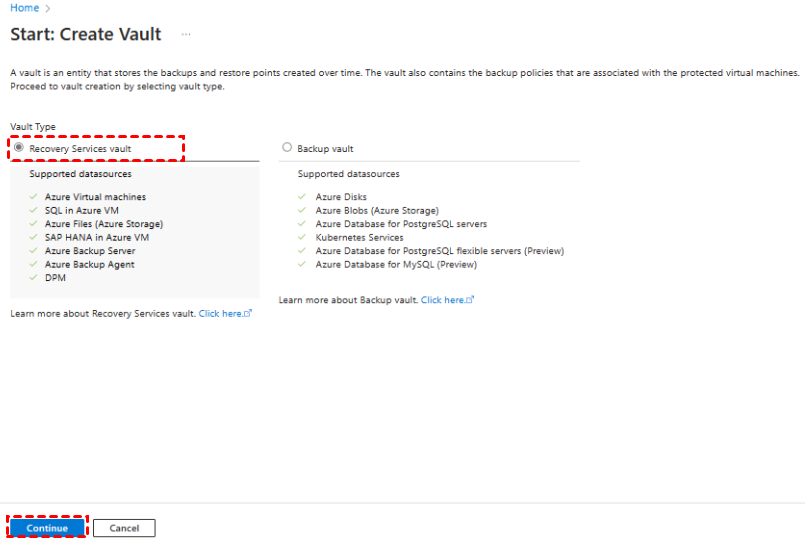Click checkmark icon beside Azure Disks
This screenshot has width=810, height=540.
pyautogui.click(x=302, y=197)
